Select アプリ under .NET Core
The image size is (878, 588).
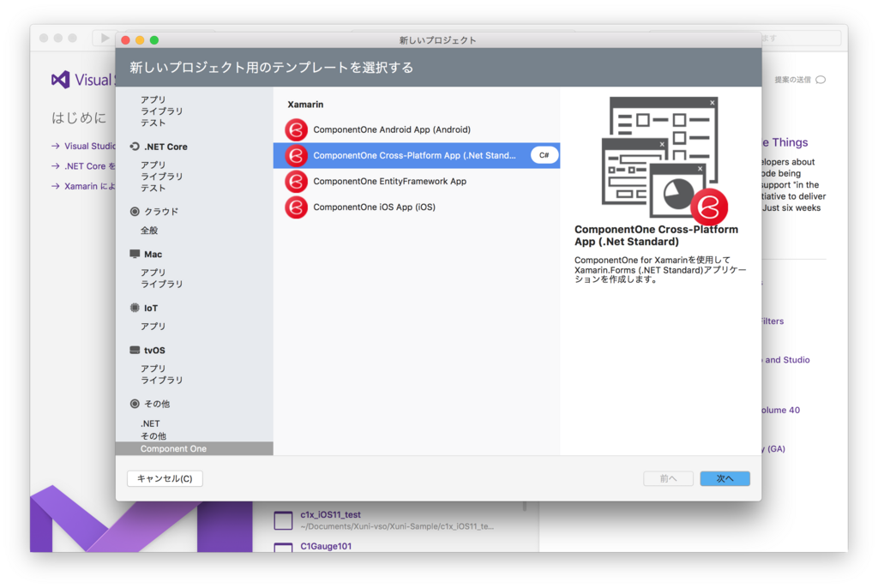click(153, 165)
